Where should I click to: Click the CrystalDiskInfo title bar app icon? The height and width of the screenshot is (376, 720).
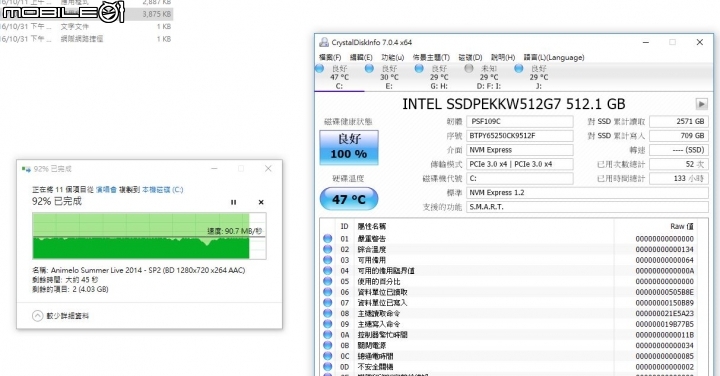click(x=324, y=42)
